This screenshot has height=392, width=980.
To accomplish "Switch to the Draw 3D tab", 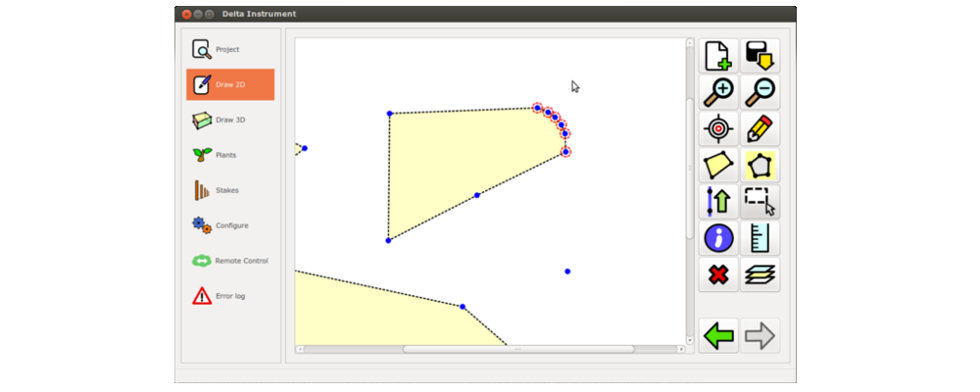I will [230, 120].
